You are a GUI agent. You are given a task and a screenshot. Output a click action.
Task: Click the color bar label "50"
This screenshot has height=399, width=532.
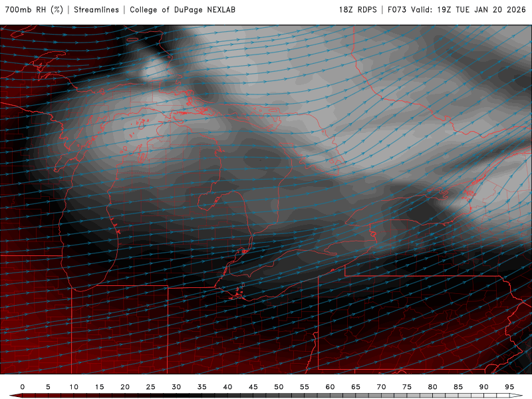[x=279, y=387]
